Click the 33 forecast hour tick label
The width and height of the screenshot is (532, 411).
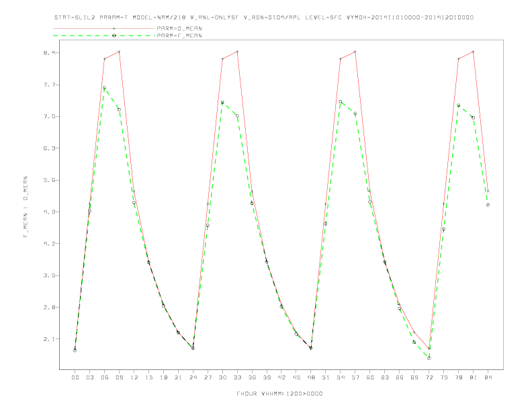pos(237,377)
